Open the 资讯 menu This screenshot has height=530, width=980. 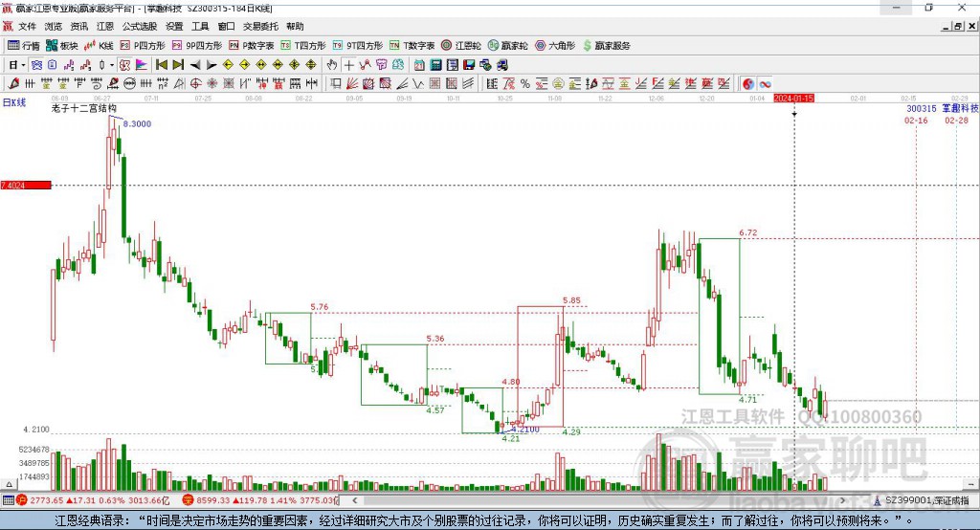pos(79,26)
